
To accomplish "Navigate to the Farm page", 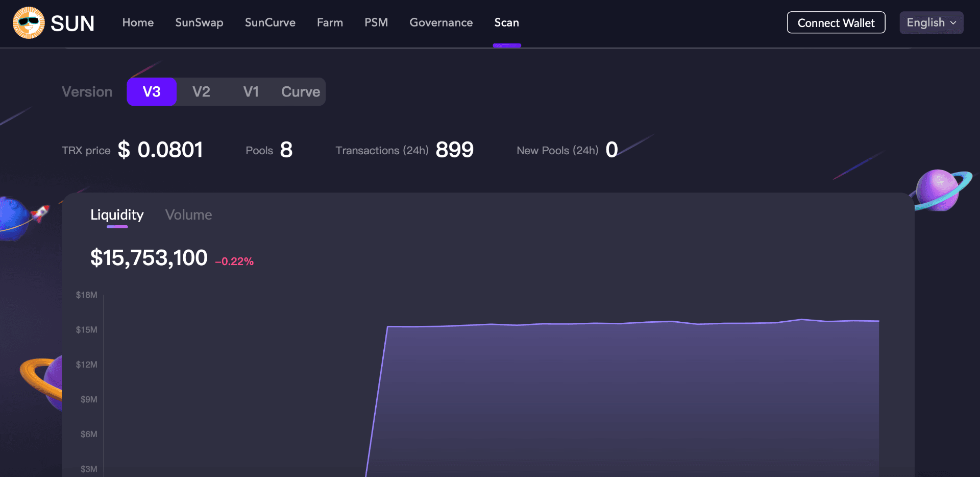I will (330, 22).
